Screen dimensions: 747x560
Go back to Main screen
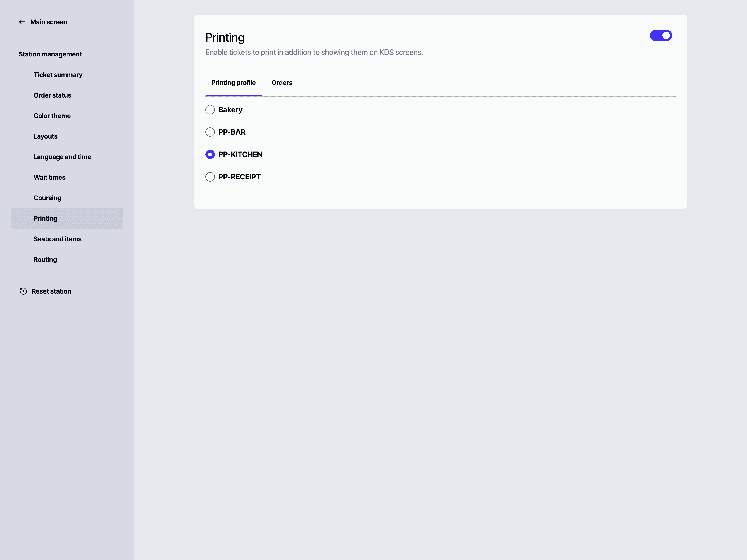(48, 22)
